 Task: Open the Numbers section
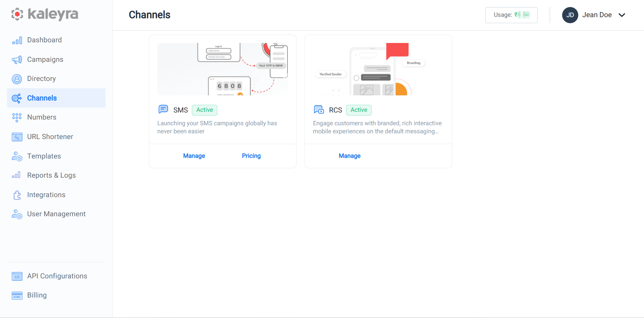pyautogui.click(x=56, y=117)
